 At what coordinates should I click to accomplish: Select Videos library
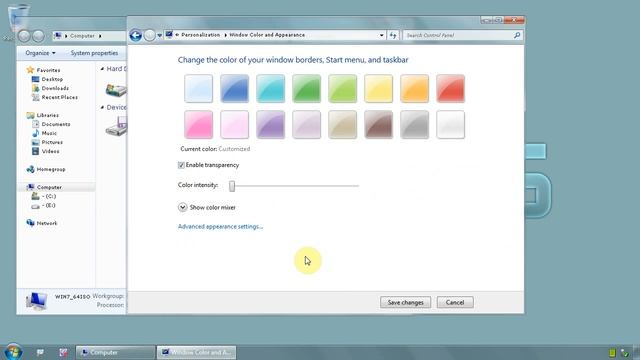[x=50, y=151]
